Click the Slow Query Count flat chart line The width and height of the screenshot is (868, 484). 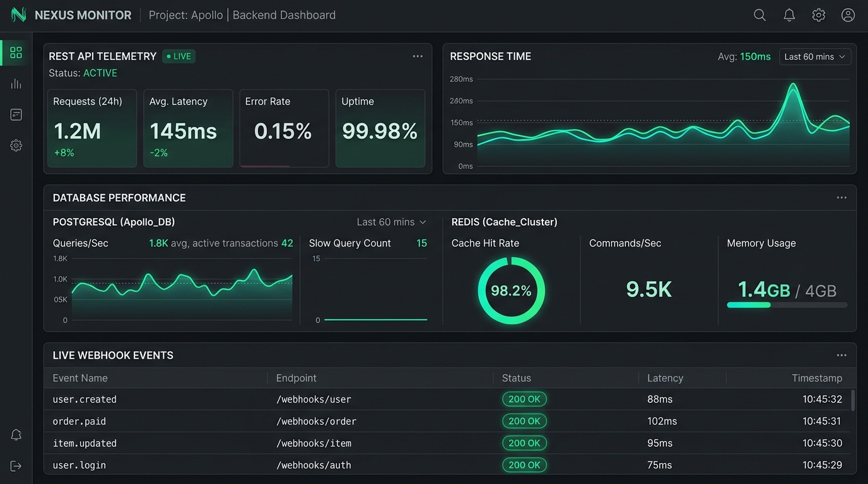coord(376,320)
